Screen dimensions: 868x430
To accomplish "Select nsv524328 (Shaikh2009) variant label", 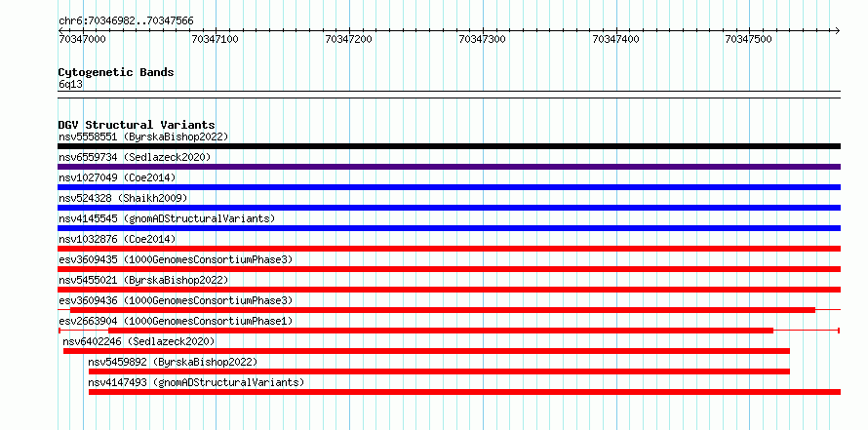I will (x=123, y=198).
